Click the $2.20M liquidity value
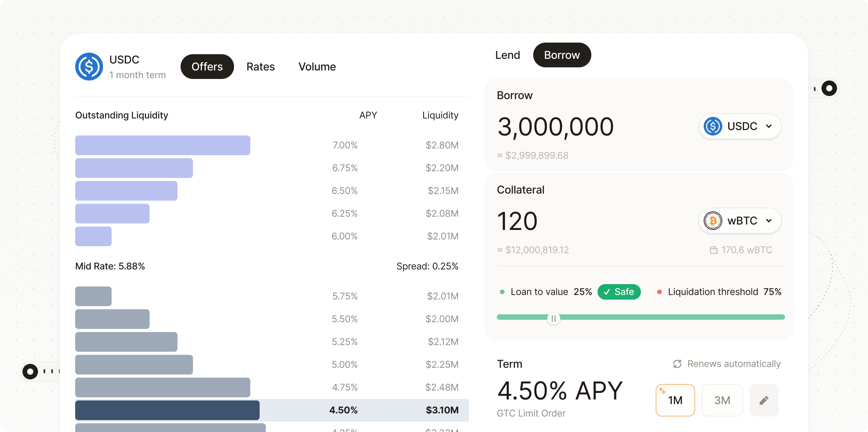This screenshot has width=868, height=432. coord(442,168)
